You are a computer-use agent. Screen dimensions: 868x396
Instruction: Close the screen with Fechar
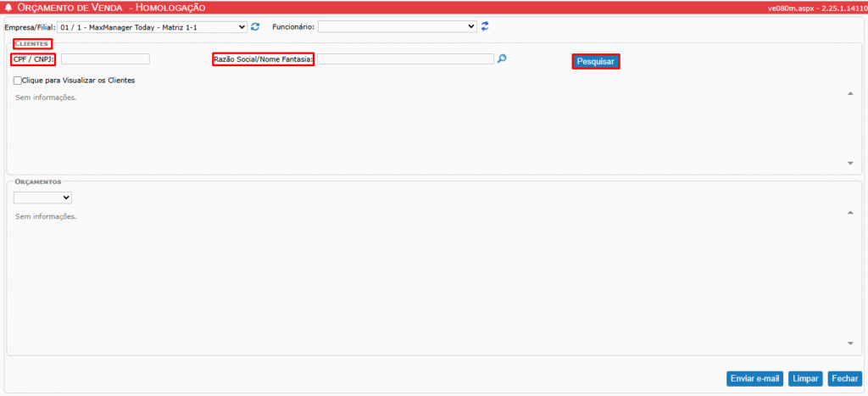843,378
